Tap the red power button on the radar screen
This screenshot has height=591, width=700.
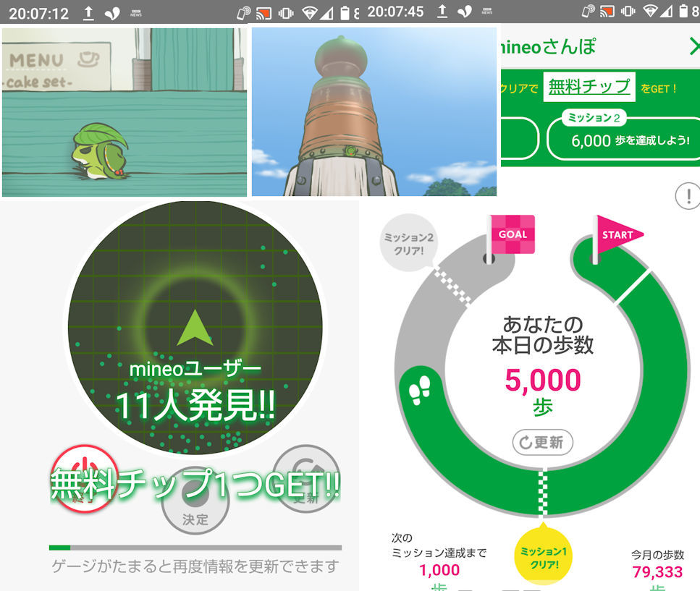point(85,478)
